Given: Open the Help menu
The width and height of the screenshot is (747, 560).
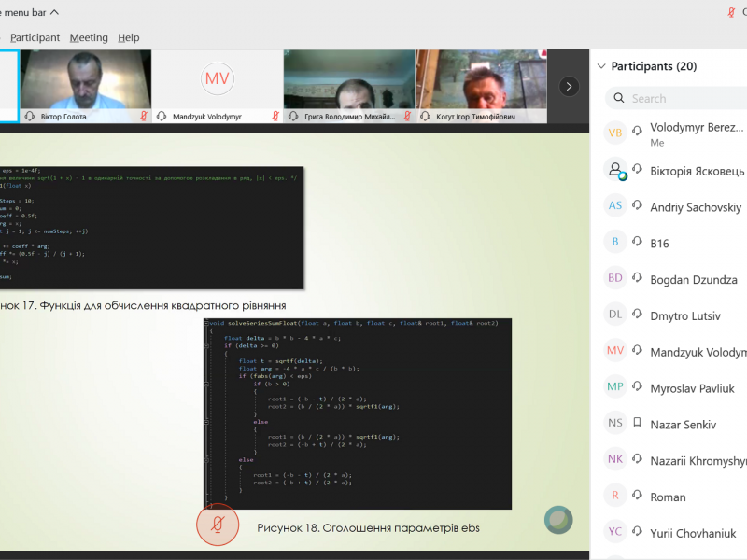Looking at the screenshot, I should pyautogui.click(x=129, y=37).
